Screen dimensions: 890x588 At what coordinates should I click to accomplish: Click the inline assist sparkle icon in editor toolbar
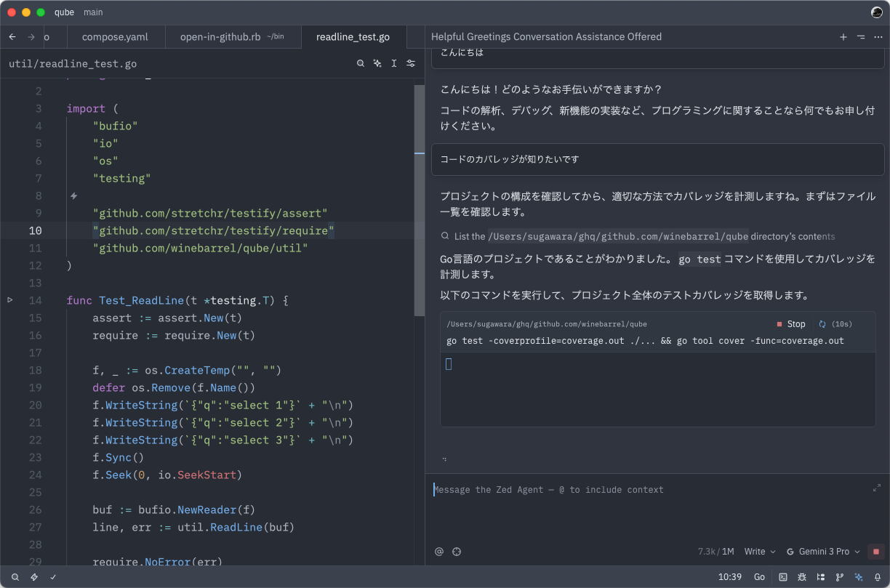(x=377, y=64)
